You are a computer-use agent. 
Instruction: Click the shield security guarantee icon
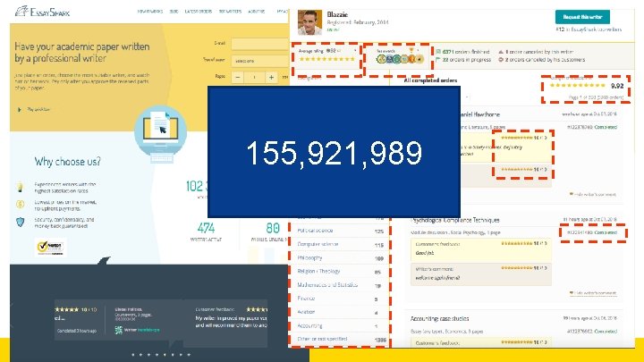[x=20, y=222]
